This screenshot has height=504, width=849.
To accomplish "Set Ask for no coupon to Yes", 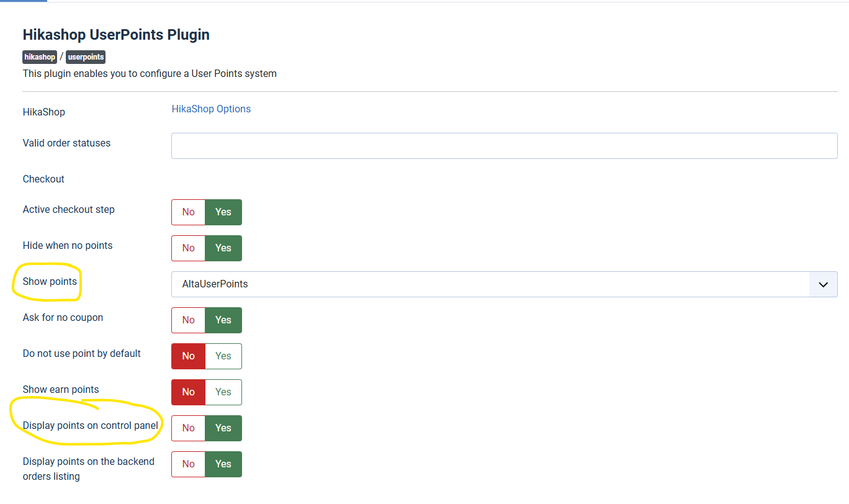I will point(223,320).
